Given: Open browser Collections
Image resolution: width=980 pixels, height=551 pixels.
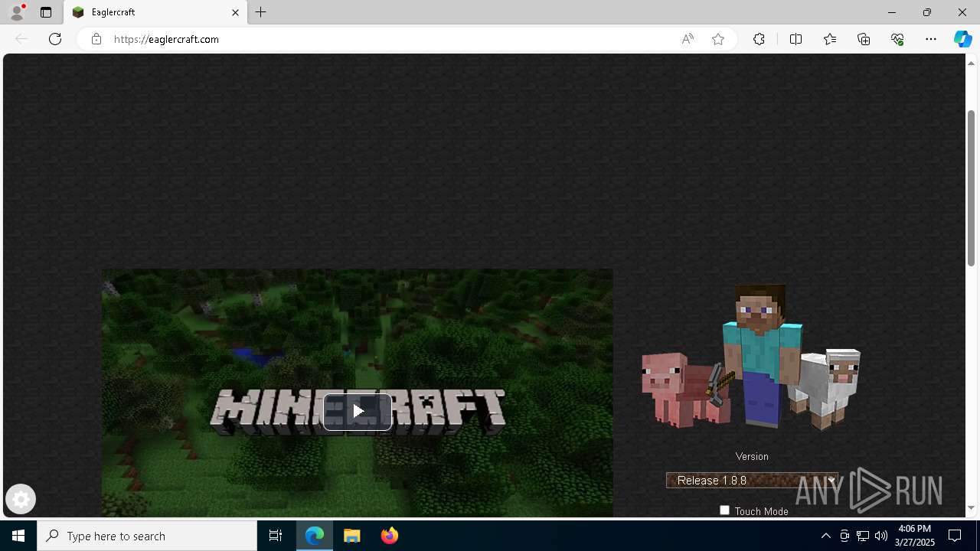Looking at the screenshot, I should [x=864, y=39].
